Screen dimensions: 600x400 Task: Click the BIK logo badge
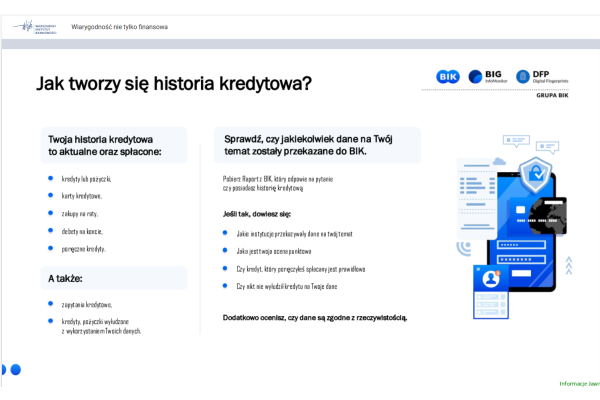[x=448, y=76]
